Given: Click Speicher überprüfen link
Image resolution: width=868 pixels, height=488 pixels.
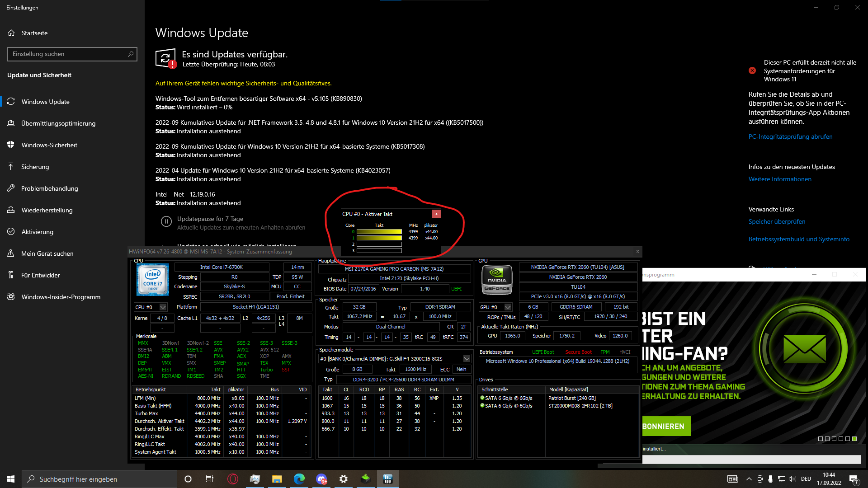Looking at the screenshot, I should [777, 221].
